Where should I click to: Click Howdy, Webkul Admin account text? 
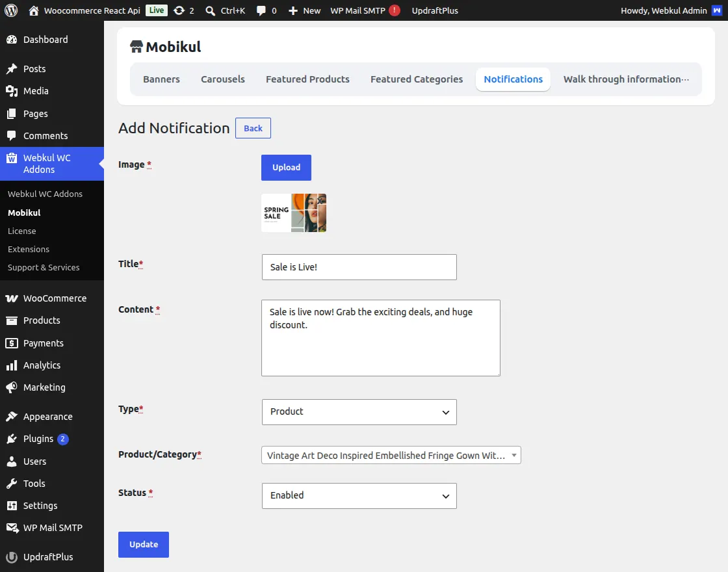click(x=664, y=10)
